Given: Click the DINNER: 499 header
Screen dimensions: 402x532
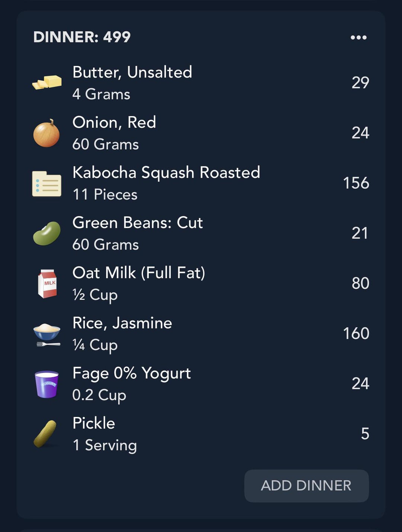Looking at the screenshot, I should tap(82, 37).
